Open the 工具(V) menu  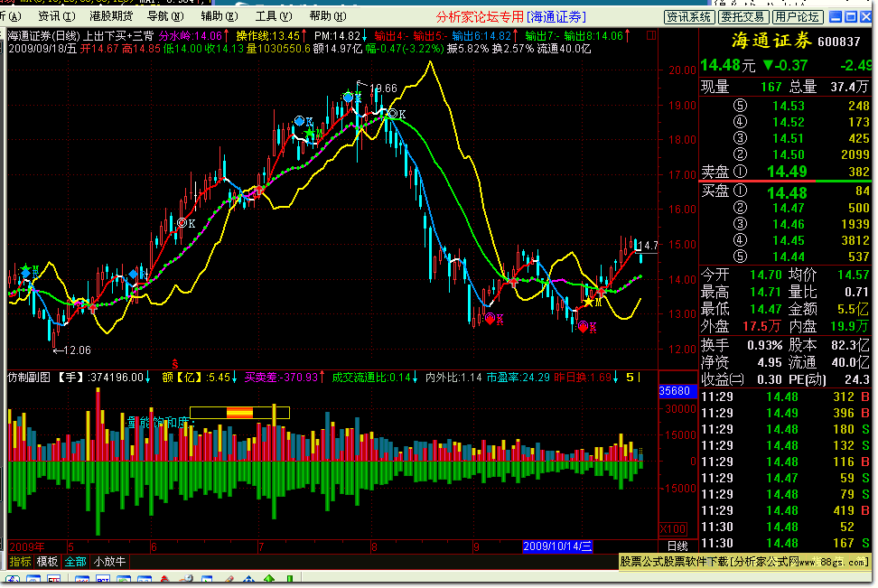click(x=274, y=16)
